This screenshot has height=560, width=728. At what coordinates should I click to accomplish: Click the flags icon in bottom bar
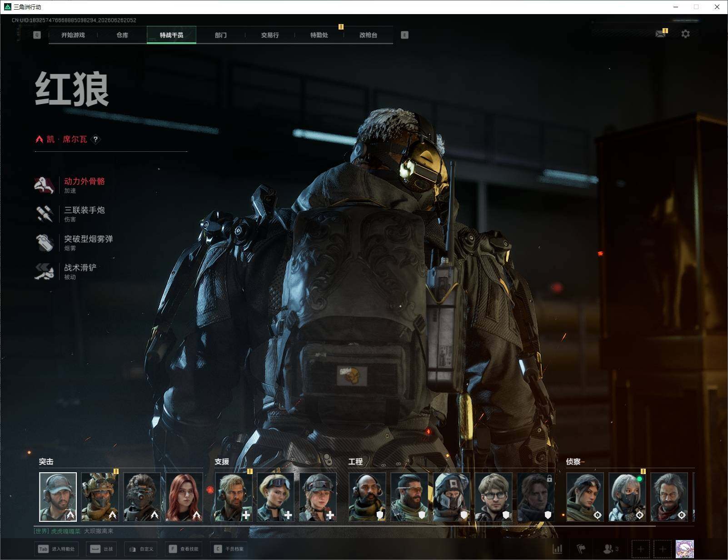581,549
